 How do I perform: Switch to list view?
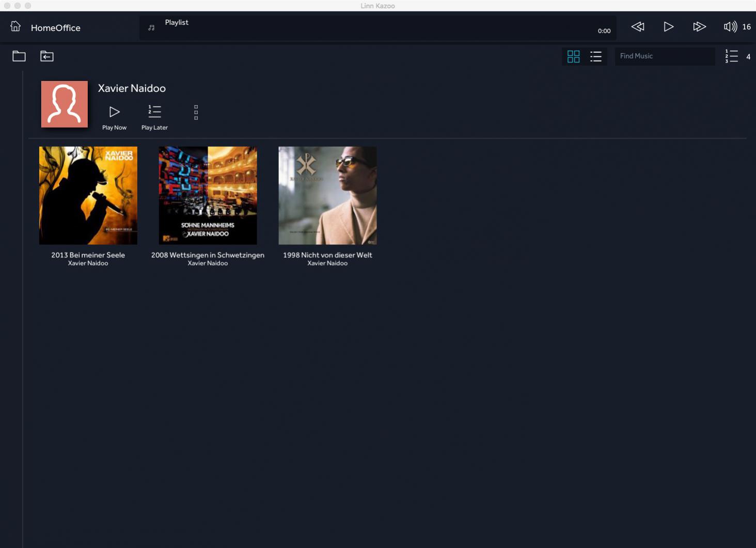(596, 56)
